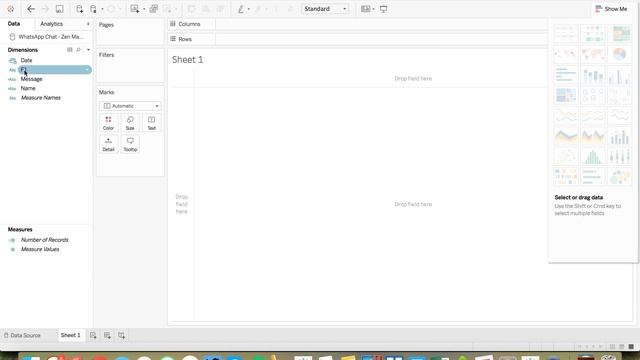Click the Presentation Mode icon

pyautogui.click(x=384, y=9)
